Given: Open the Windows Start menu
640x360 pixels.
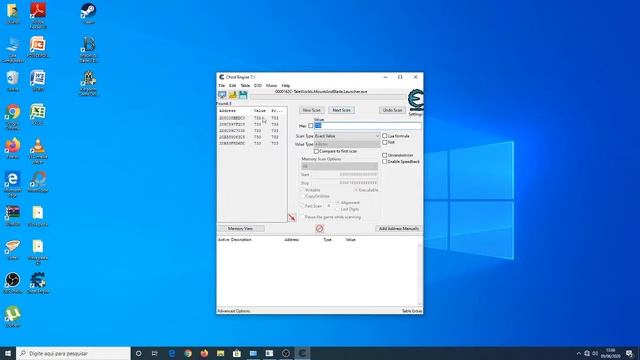Looking at the screenshot, I should (8, 353).
